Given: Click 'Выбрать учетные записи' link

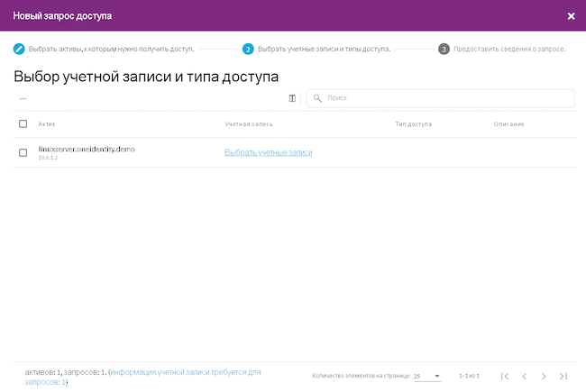Looking at the screenshot, I should click(x=269, y=152).
